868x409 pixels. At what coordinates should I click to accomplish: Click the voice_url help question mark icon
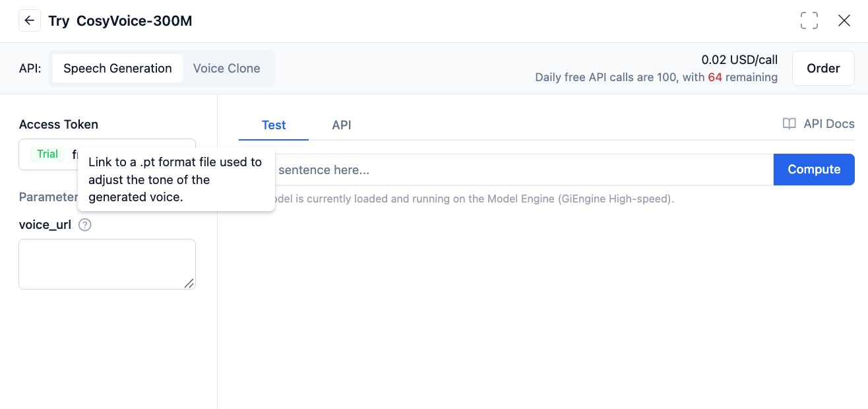[84, 225]
